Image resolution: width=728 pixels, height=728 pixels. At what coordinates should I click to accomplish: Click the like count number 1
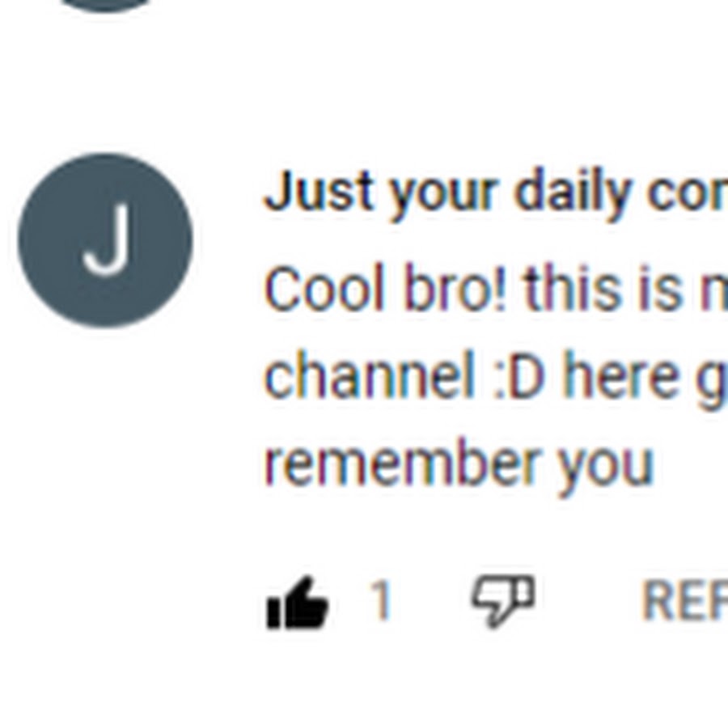pyautogui.click(x=381, y=600)
